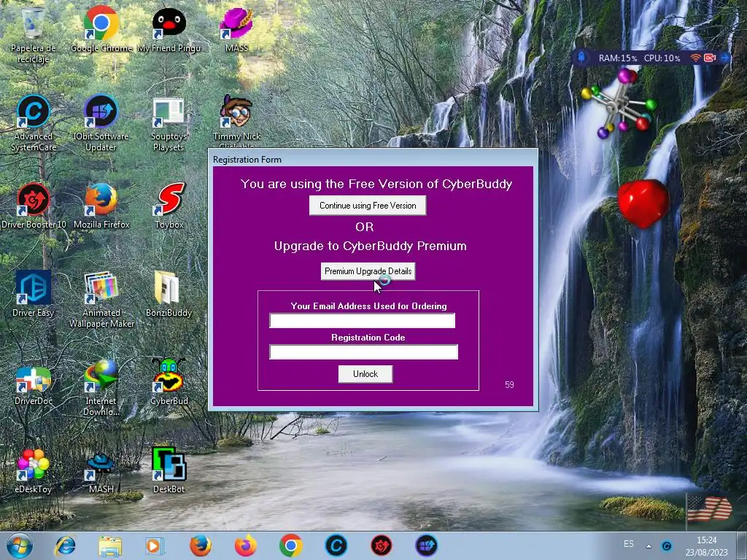The width and height of the screenshot is (747, 560).
Task: Open the newer purple-orange Firefox taskbar icon
Action: (245, 545)
